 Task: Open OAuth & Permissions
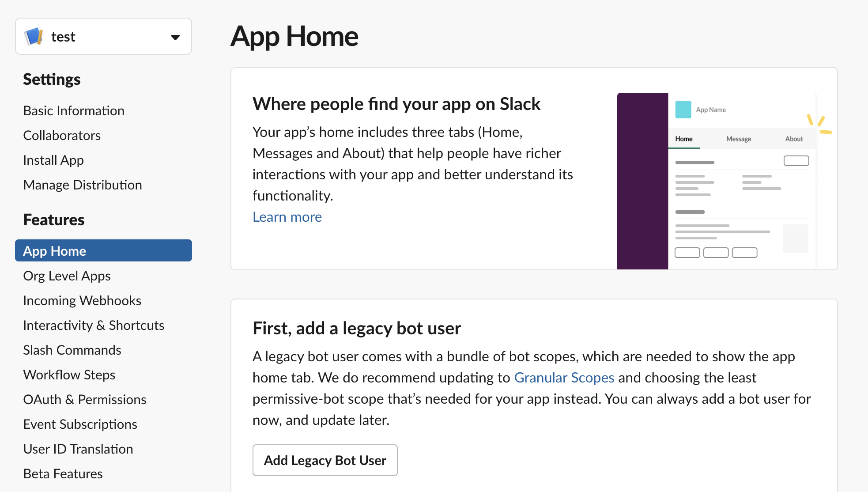click(85, 399)
